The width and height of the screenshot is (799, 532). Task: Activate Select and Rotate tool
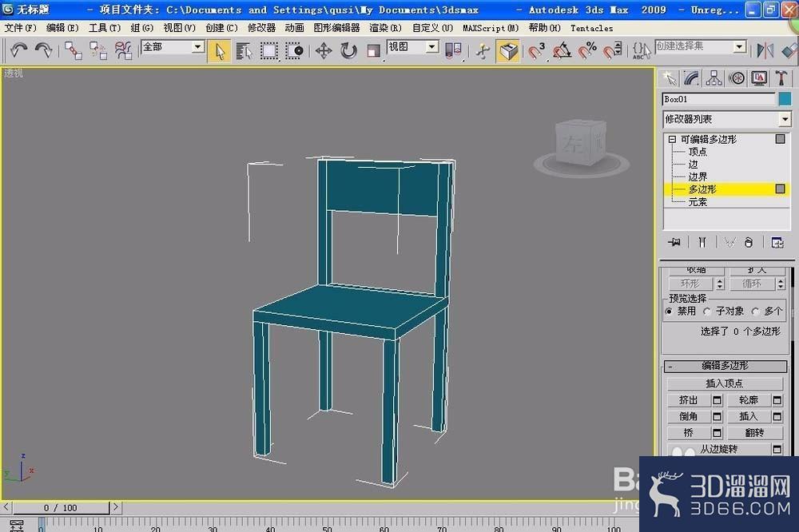(x=348, y=51)
